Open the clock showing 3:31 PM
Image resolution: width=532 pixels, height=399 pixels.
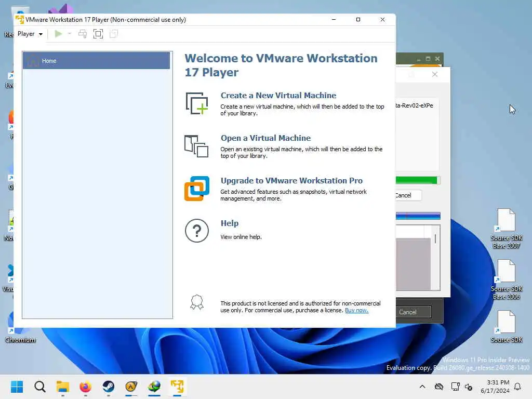495,387
